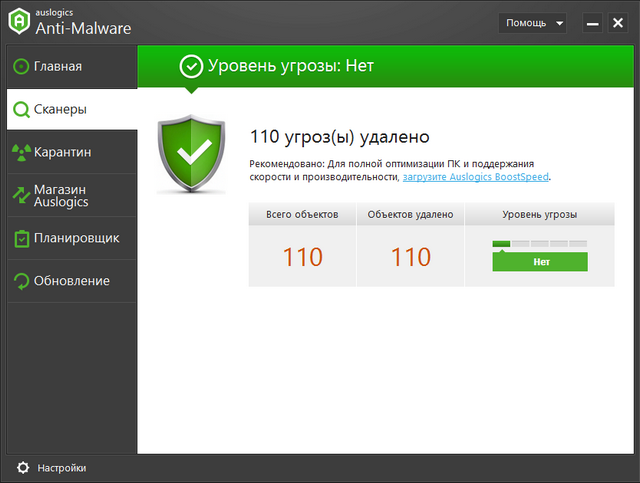Click the Сканеры magnifier icon
Screen dimensions: 640x483
click(20, 109)
